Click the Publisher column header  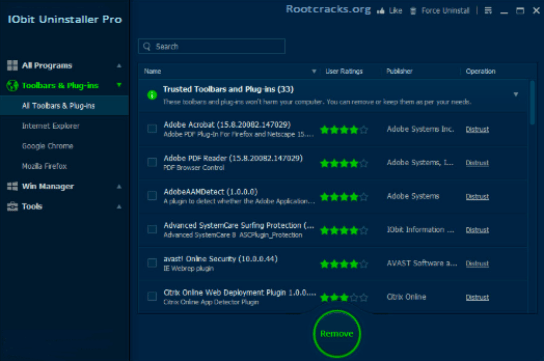pos(399,71)
